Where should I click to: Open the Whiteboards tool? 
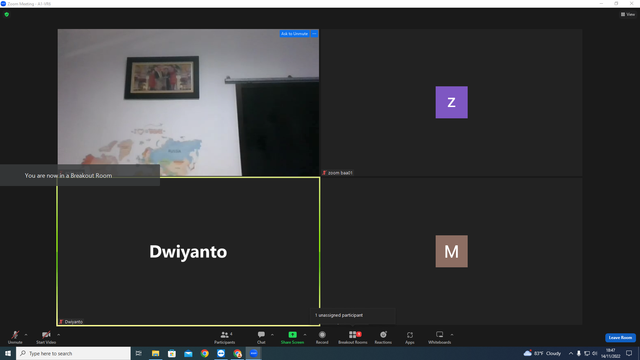[x=440, y=337]
